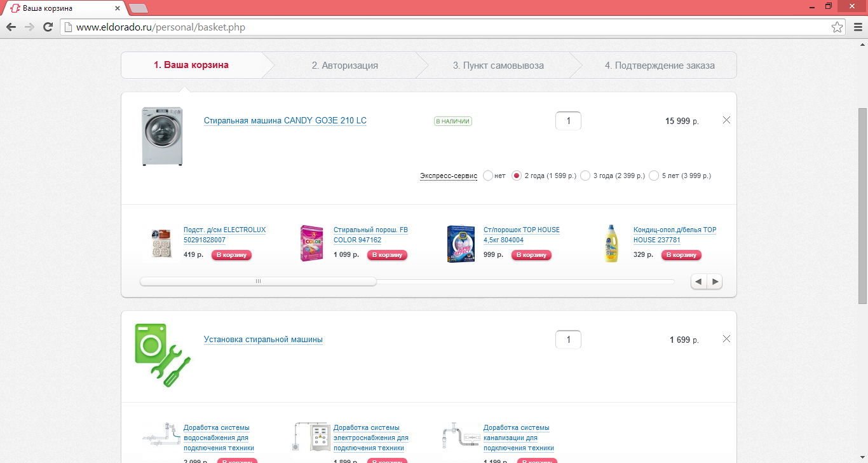Open Установка стиральной машины link
868x463 pixels.
[263, 340]
